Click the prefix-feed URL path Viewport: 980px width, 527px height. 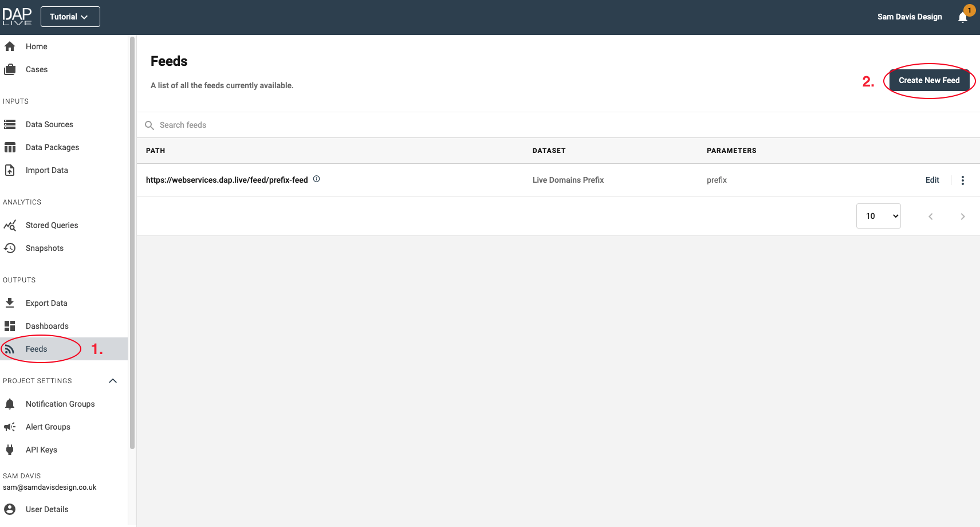tap(227, 180)
